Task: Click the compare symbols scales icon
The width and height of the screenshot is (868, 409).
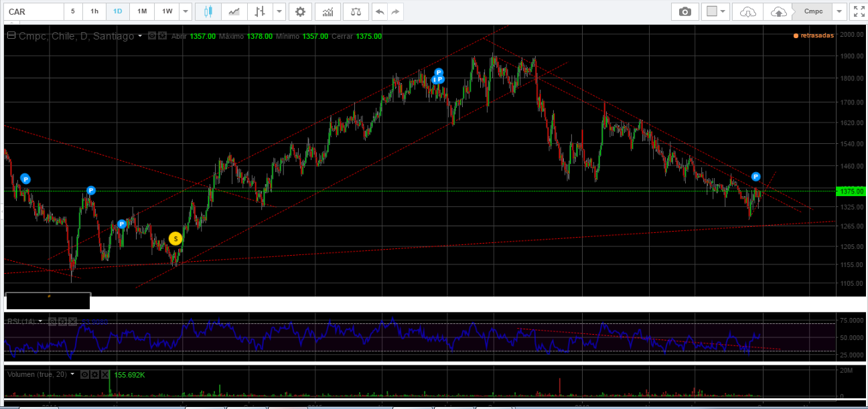Action: (x=356, y=11)
